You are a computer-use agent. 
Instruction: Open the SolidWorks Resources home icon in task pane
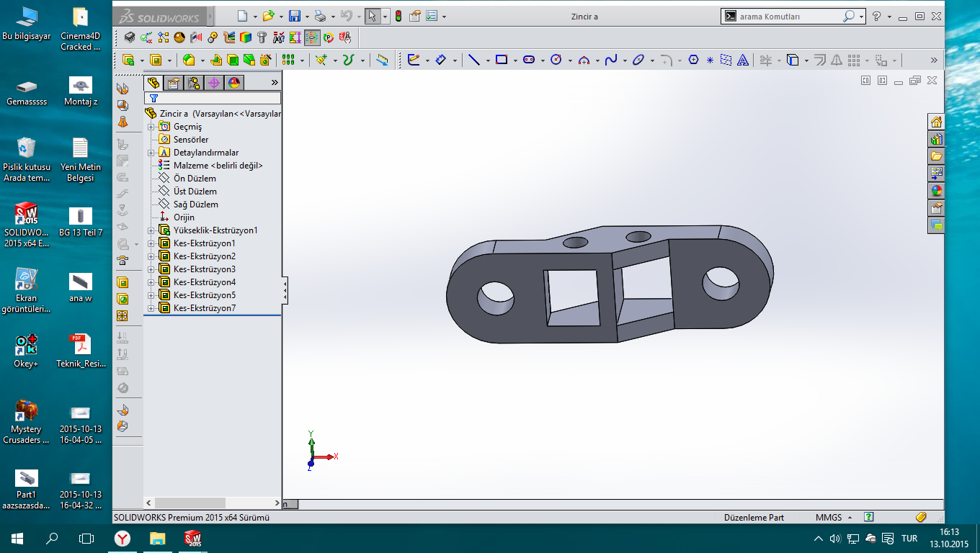click(936, 122)
